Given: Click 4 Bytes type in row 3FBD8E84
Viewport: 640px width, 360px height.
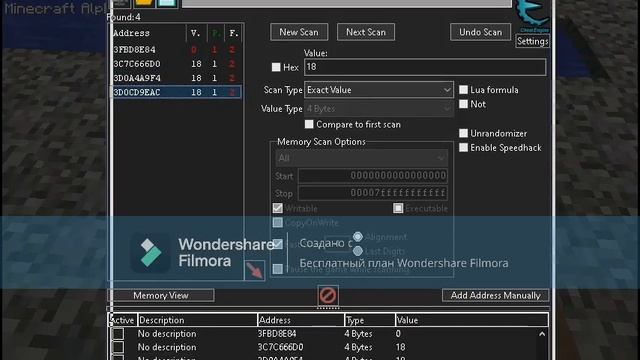Looking at the screenshot, I should point(358,334).
